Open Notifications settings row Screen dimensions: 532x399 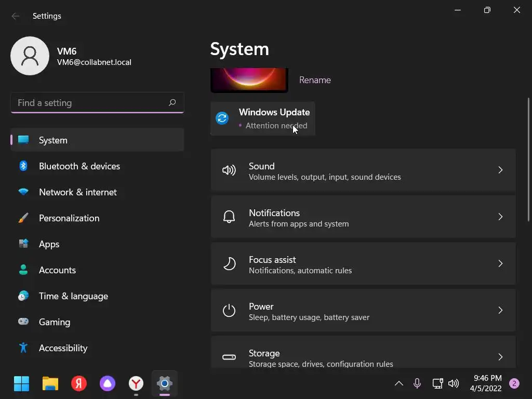[x=363, y=217]
